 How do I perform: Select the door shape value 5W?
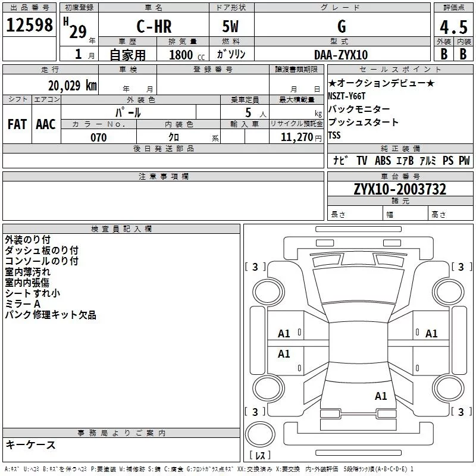[230, 26]
